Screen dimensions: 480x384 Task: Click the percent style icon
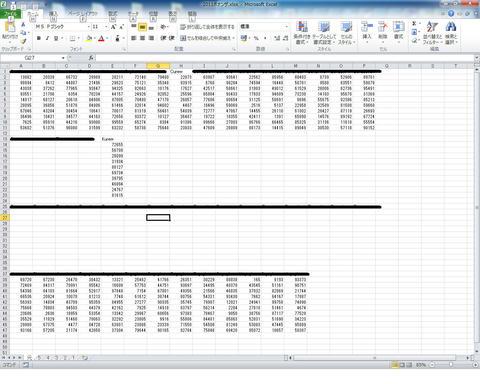click(x=256, y=38)
